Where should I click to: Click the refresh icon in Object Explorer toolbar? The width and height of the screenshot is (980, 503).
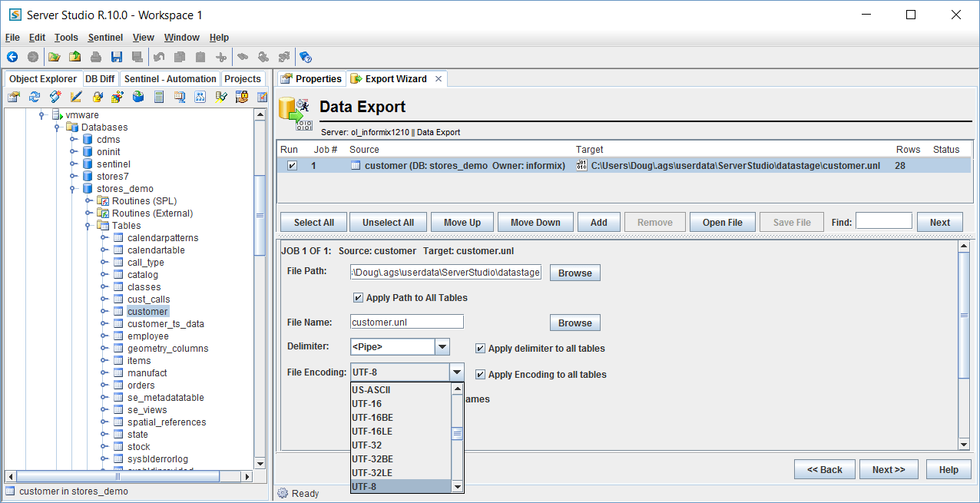pos(35,97)
